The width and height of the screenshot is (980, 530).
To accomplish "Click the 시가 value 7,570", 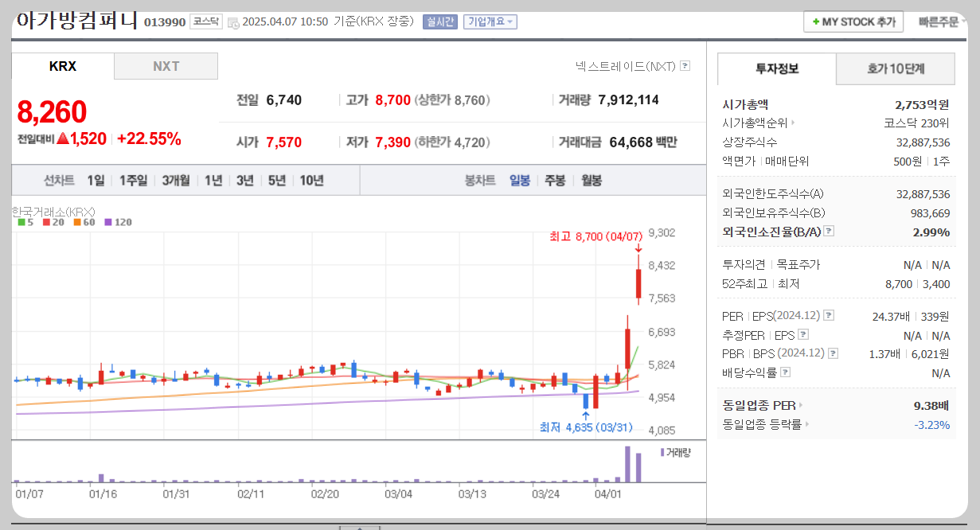I will tap(284, 142).
